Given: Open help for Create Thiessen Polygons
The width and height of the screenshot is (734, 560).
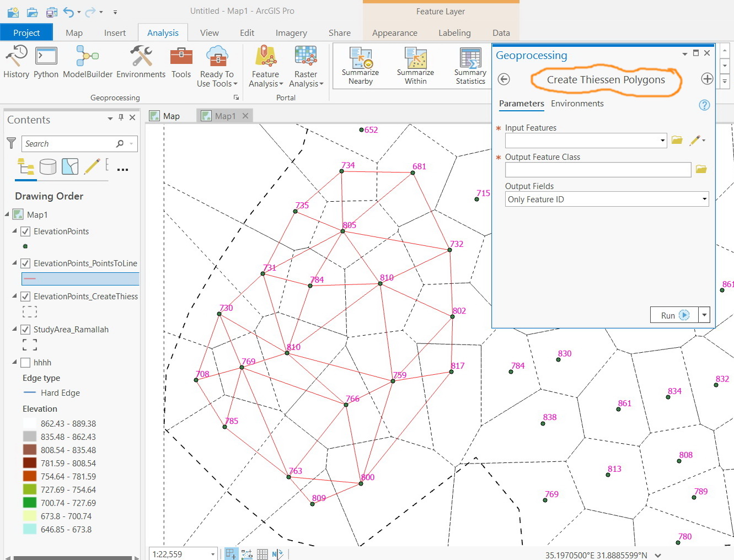Looking at the screenshot, I should click(704, 105).
